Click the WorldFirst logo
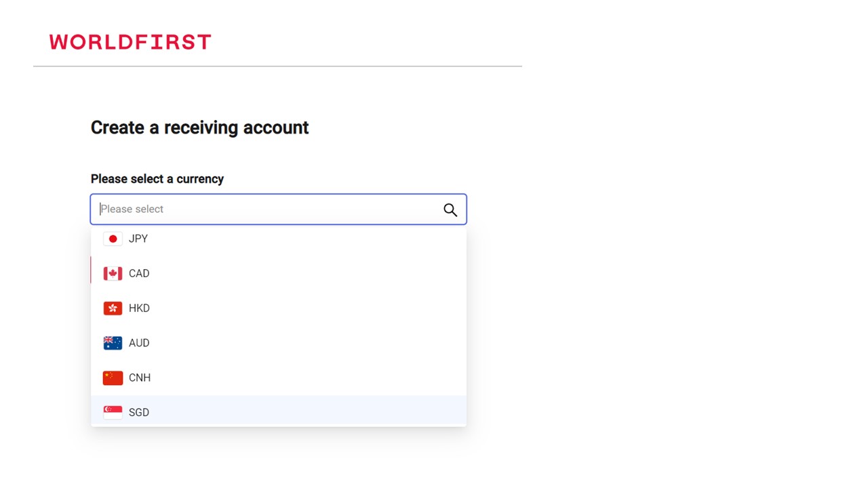Viewport: 868px width, 488px height. (x=130, y=42)
